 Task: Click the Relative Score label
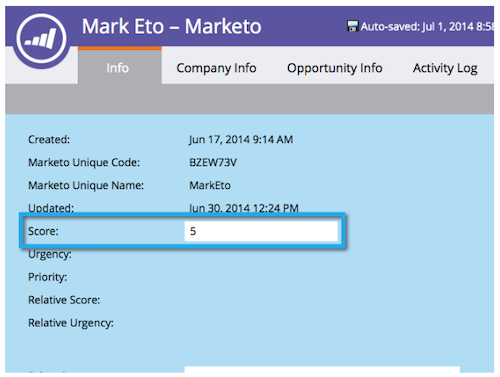[64, 300]
